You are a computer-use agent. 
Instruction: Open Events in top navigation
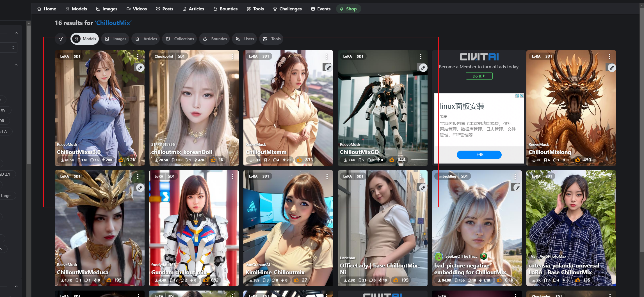click(x=321, y=9)
